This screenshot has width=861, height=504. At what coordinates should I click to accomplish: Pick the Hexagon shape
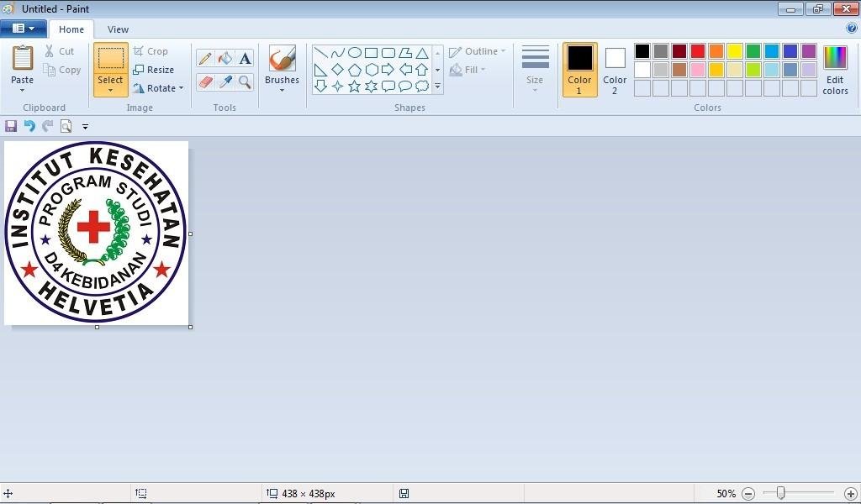[372, 70]
